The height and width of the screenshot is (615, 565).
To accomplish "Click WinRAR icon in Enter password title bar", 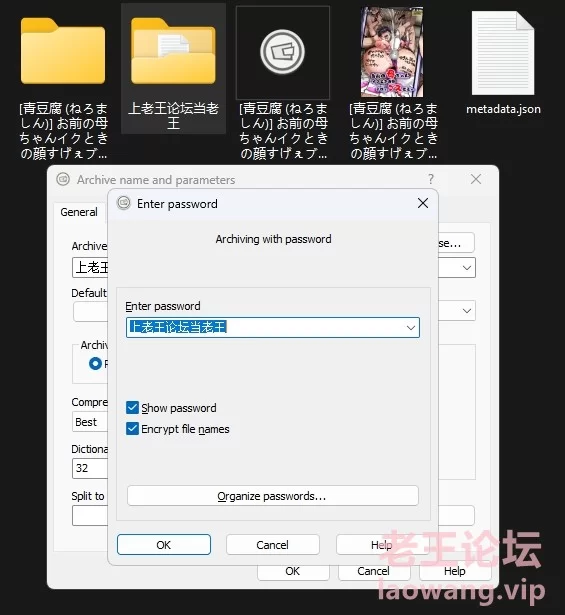I will [x=124, y=203].
